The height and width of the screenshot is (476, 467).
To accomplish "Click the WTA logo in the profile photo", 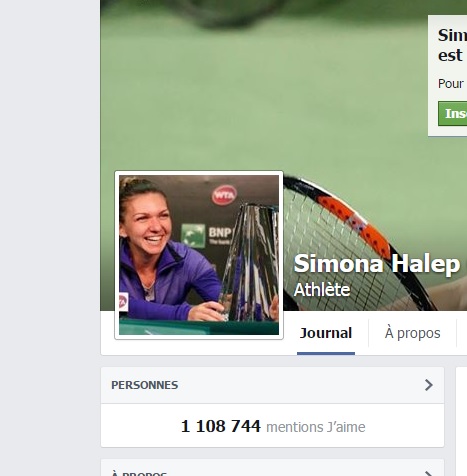I will [224, 195].
